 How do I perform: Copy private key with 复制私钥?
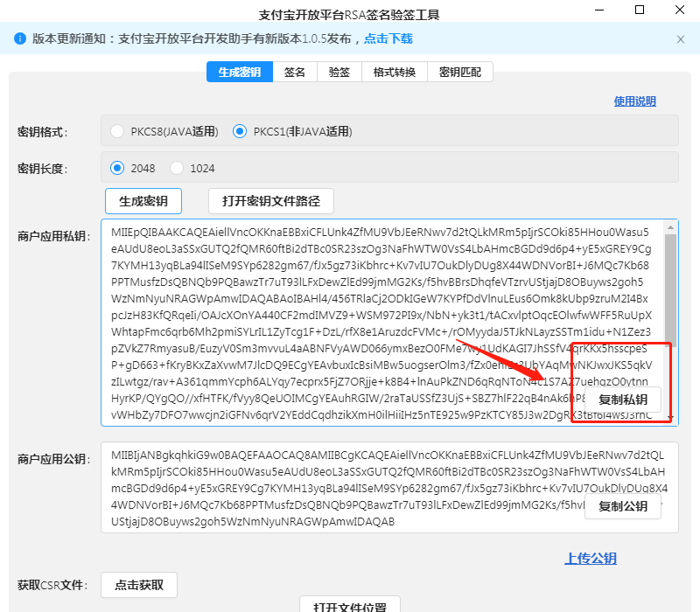[x=623, y=400]
